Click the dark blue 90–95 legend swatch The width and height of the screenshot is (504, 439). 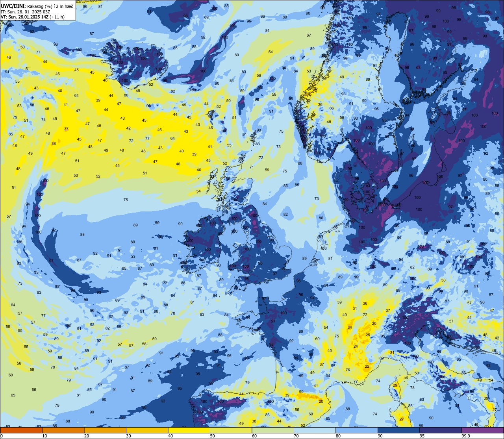tap(398, 430)
